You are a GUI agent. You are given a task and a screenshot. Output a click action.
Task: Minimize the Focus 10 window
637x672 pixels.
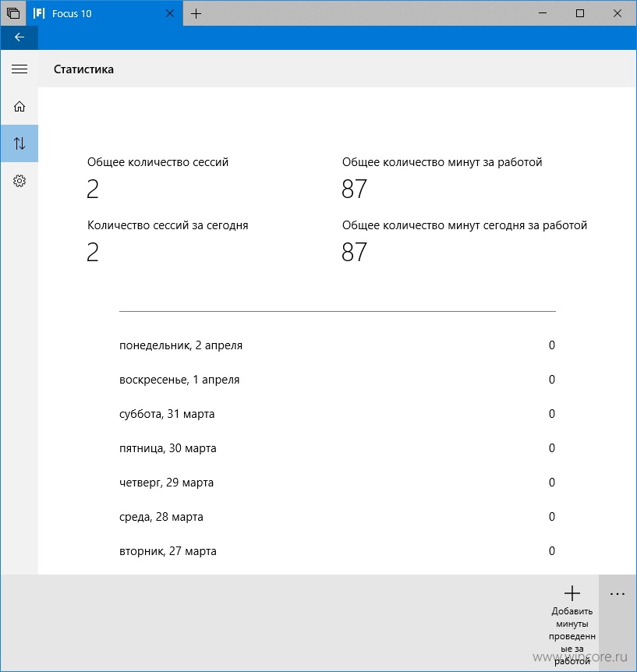click(x=543, y=13)
